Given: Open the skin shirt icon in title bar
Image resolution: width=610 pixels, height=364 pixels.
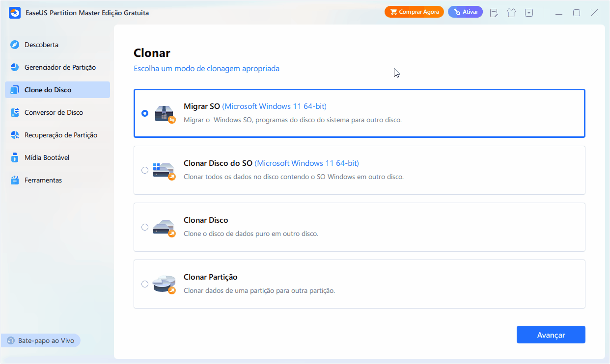Looking at the screenshot, I should coord(511,13).
